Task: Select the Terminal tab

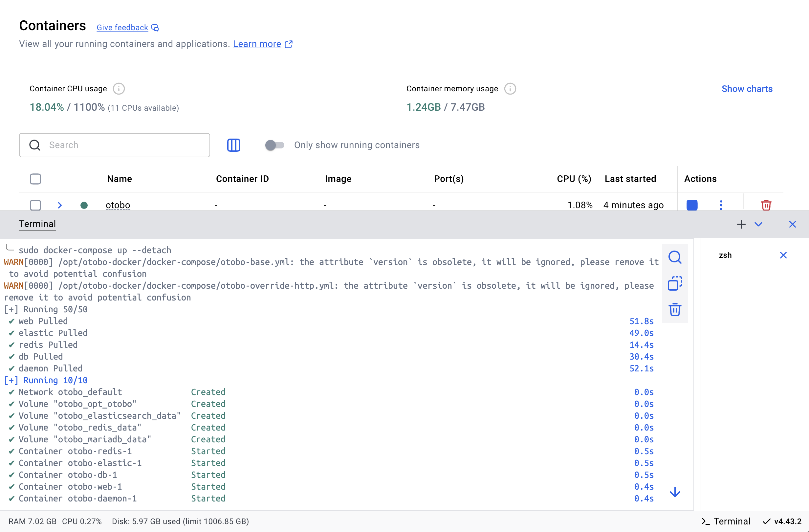Action: coord(37,224)
